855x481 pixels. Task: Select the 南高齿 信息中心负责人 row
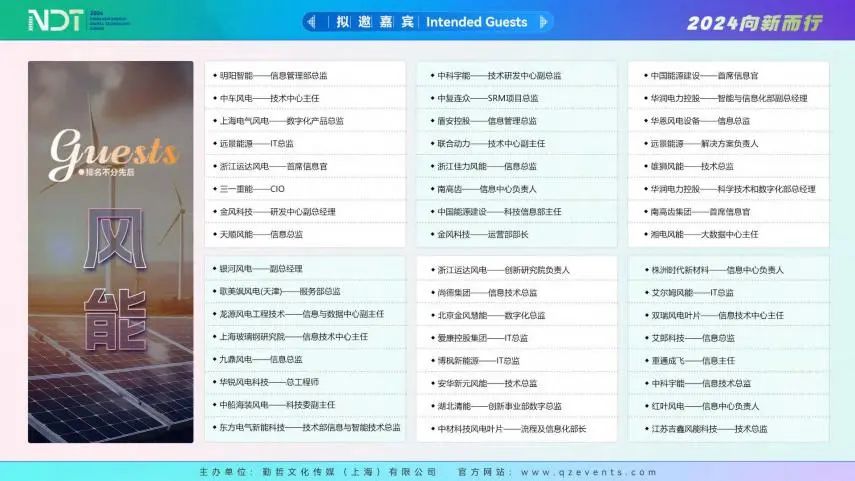[x=517, y=189]
